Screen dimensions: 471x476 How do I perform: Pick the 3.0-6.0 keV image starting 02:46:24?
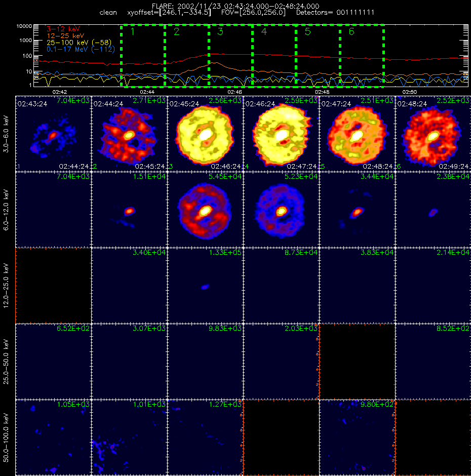pyautogui.click(x=281, y=134)
